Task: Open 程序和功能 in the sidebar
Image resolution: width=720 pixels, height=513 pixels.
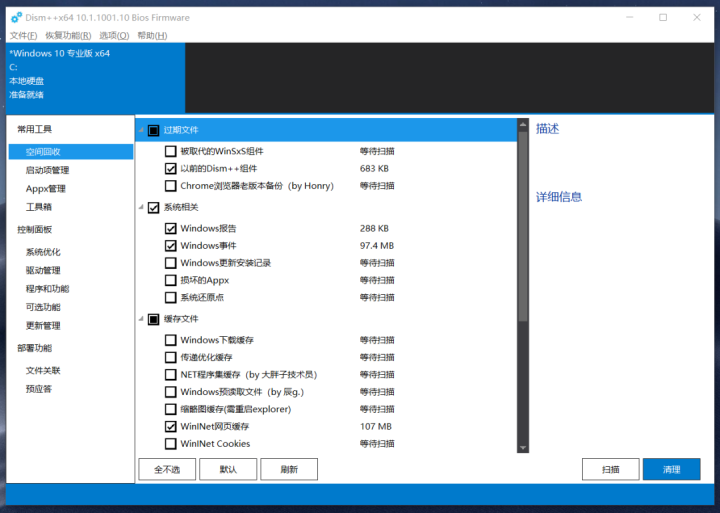Action: [47, 288]
